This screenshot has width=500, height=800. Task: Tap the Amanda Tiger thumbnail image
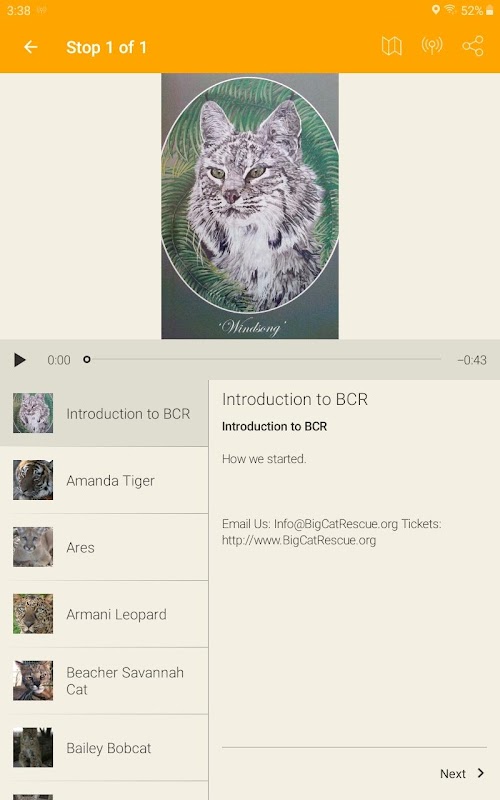[x=33, y=480]
